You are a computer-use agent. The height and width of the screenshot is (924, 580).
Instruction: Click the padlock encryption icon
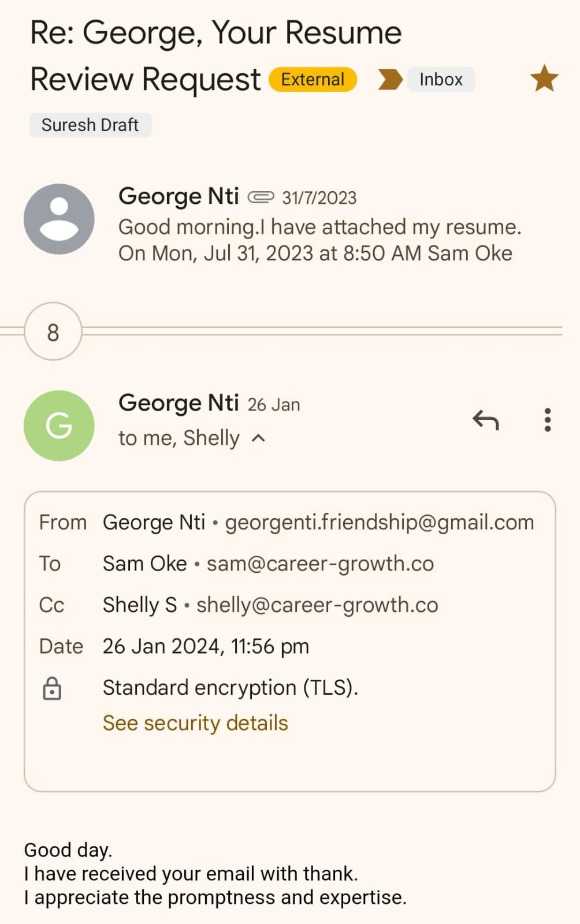[52, 688]
